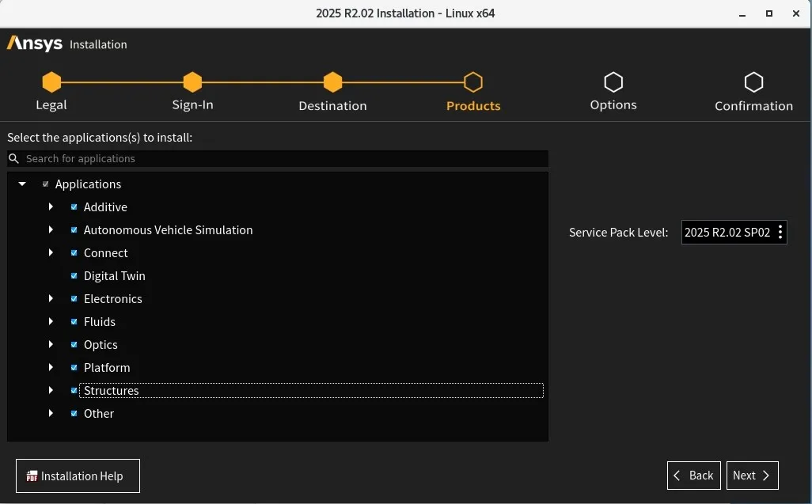Image resolution: width=812 pixels, height=504 pixels.
Task: Click the PDF icon on Installation Help
Action: click(x=32, y=476)
